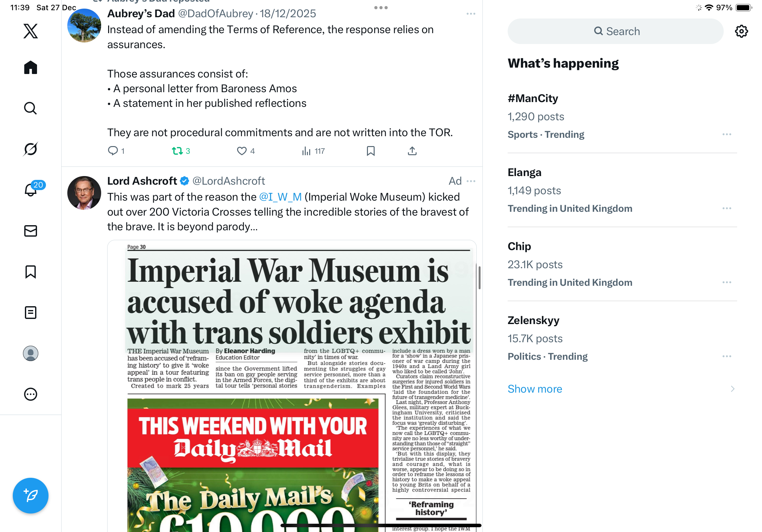Open Bookmarks in the sidebar
Viewport: 762px width, 532px height.
31,272
